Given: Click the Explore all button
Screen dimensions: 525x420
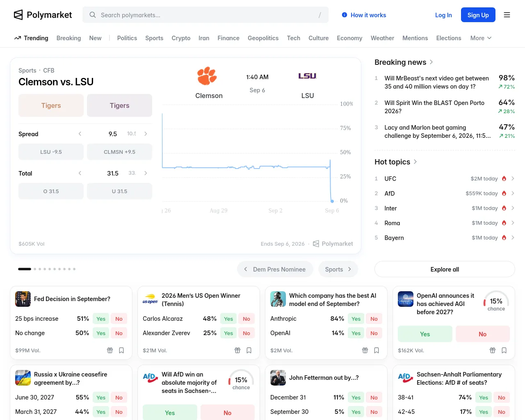Looking at the screenshot, I should point(445,269).
